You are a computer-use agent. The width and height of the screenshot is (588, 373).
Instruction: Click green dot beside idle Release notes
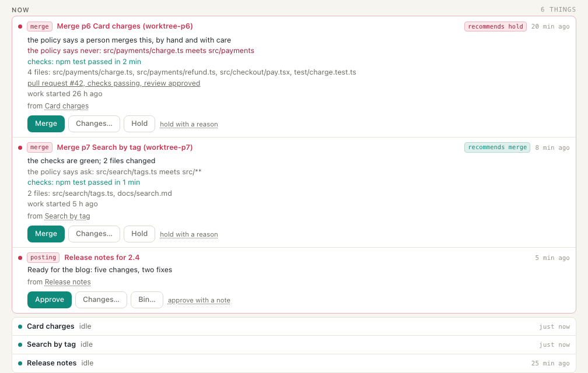20,364
